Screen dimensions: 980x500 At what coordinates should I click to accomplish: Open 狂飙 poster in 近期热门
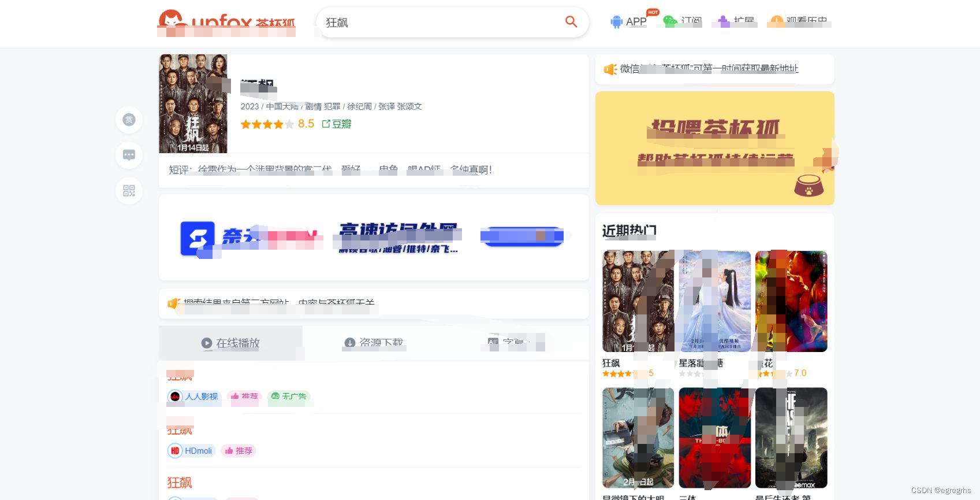tap(638, 301)
